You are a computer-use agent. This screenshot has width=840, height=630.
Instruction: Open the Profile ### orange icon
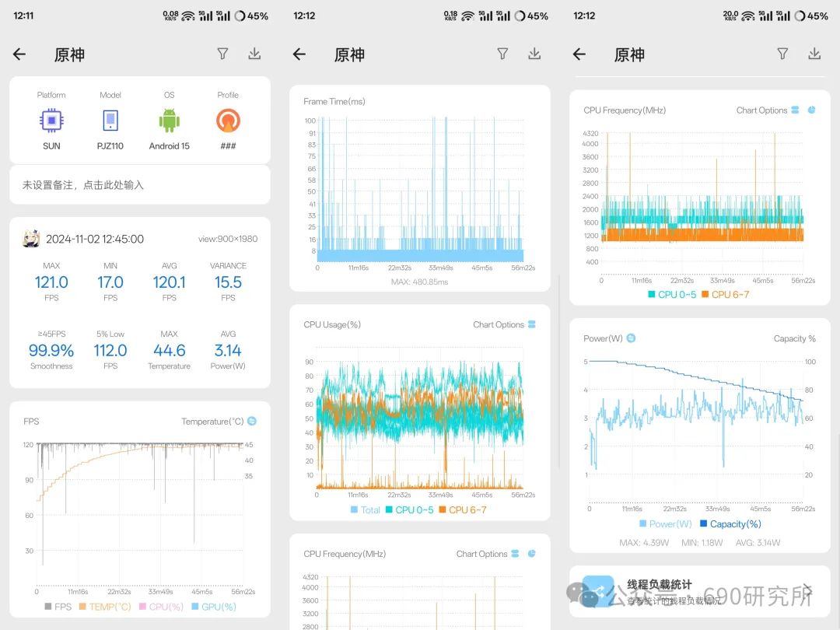point(228,121)
